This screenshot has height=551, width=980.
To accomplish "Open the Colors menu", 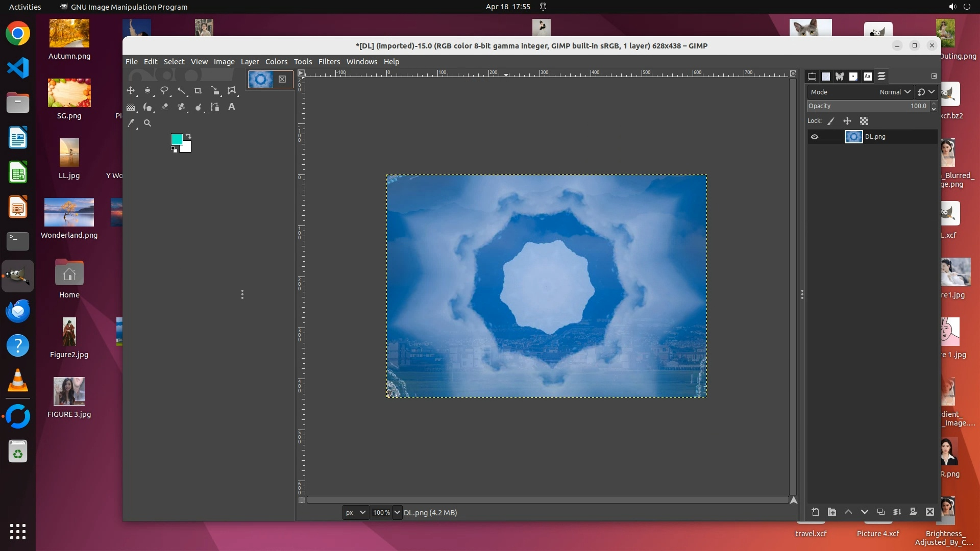I will [x=276, y=61].
